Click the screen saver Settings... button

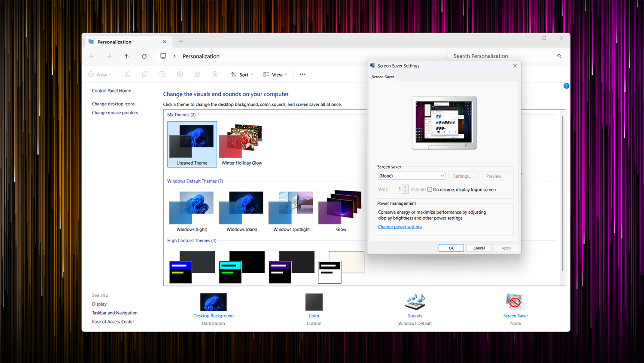pos(462,176)
